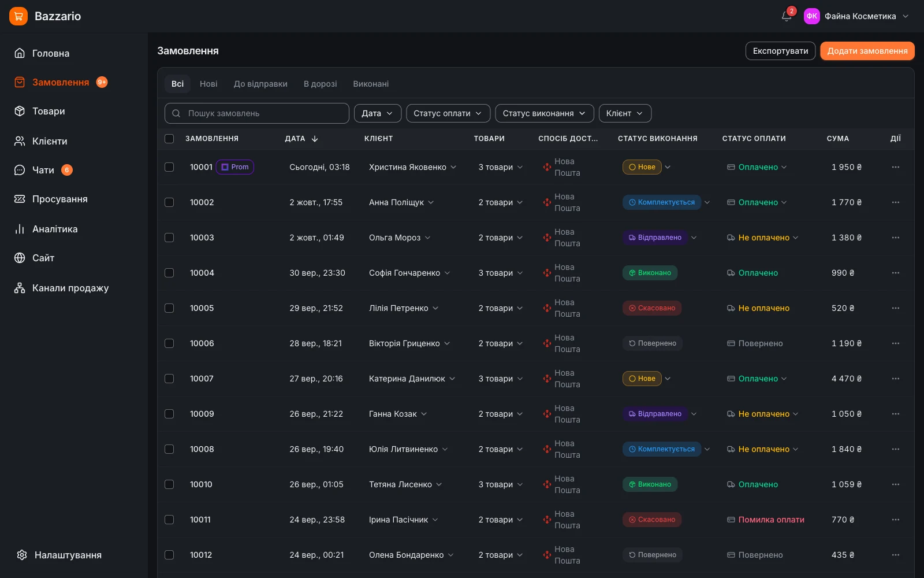The width and height of the screenshot is (924, 578).
Task: Switch to the До відправки tab
Action: pyautogui.click(x=260, y=84)
